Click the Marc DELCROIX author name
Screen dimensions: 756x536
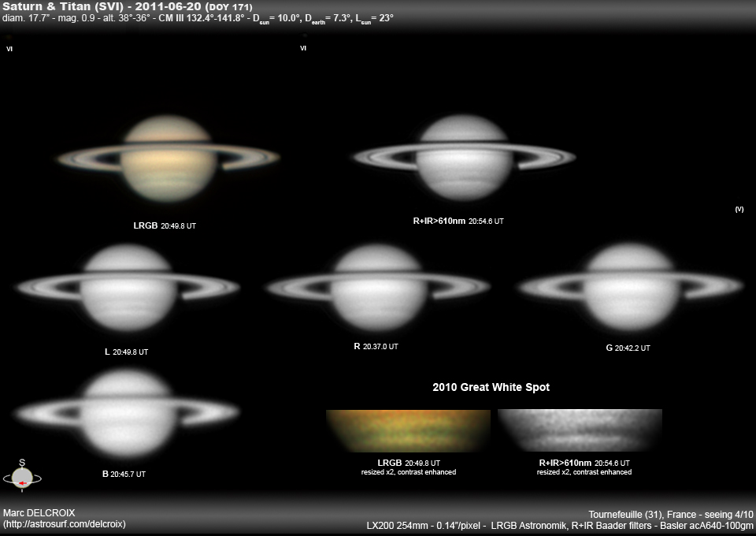(x=39, y=513)
